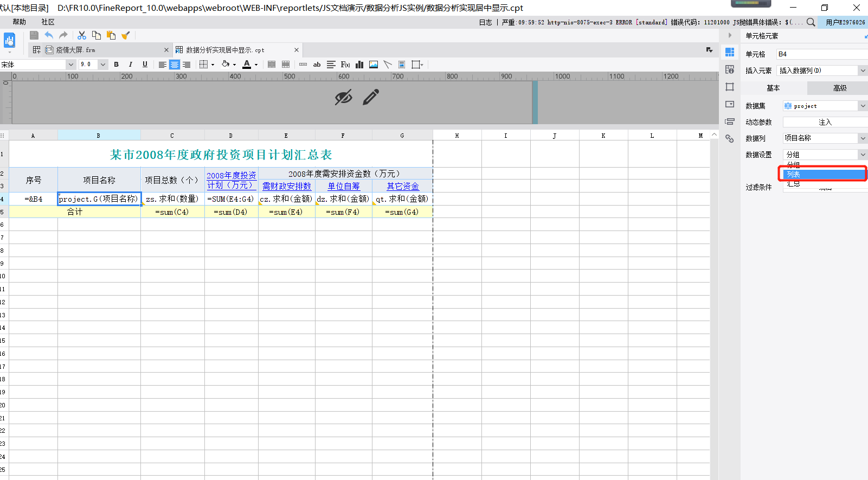This screenshot has width=868, height=480.
Task: Insert a chart into the cell
Action: coord(359,65)
